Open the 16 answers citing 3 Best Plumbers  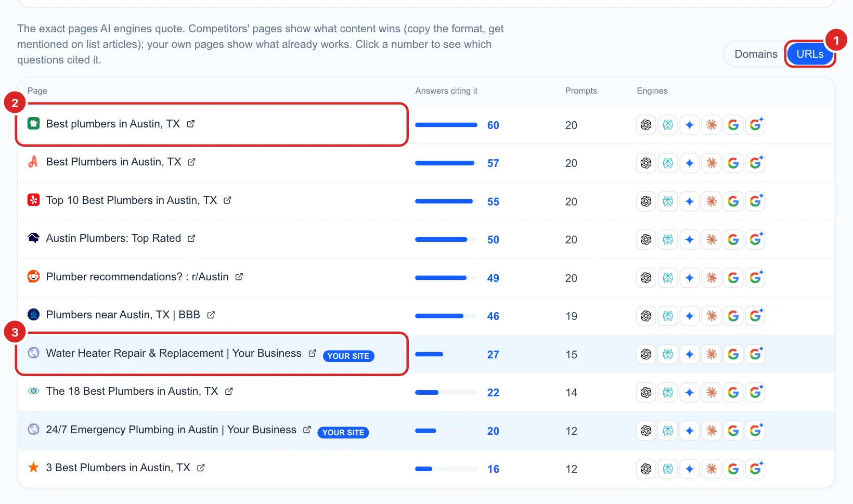tap(493, 469)
